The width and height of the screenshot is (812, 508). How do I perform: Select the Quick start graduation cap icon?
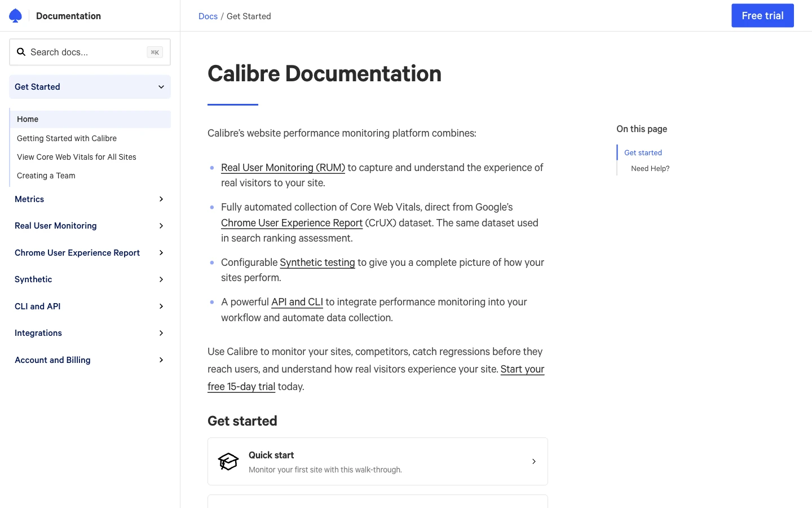click(228, 461)
